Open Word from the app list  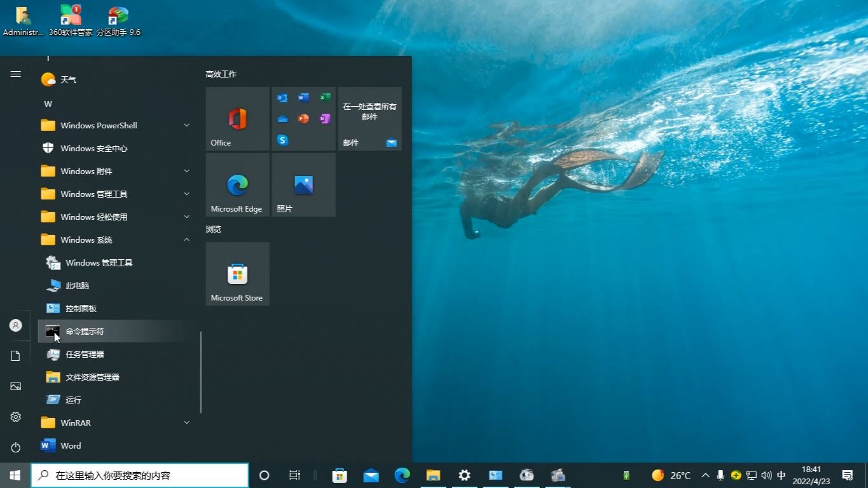114,445
